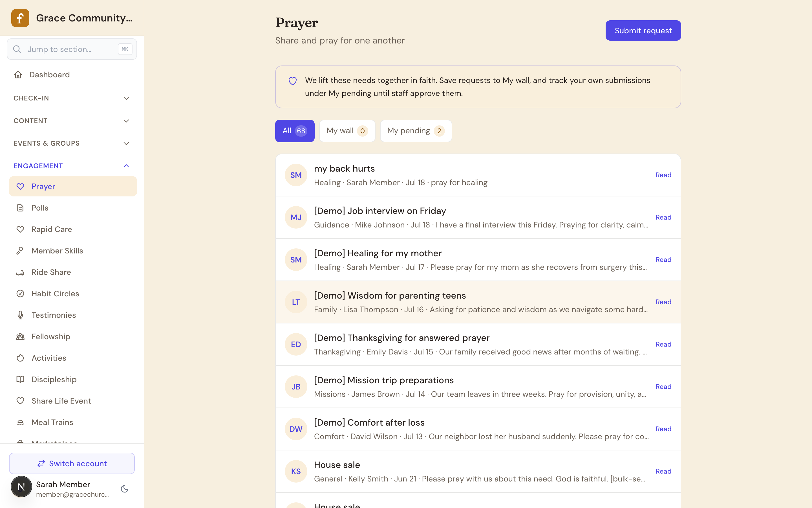Viewport: 812px width, 508px height.
Task: Click the MJ avatar for Job interview request
Action: (296, 217)
